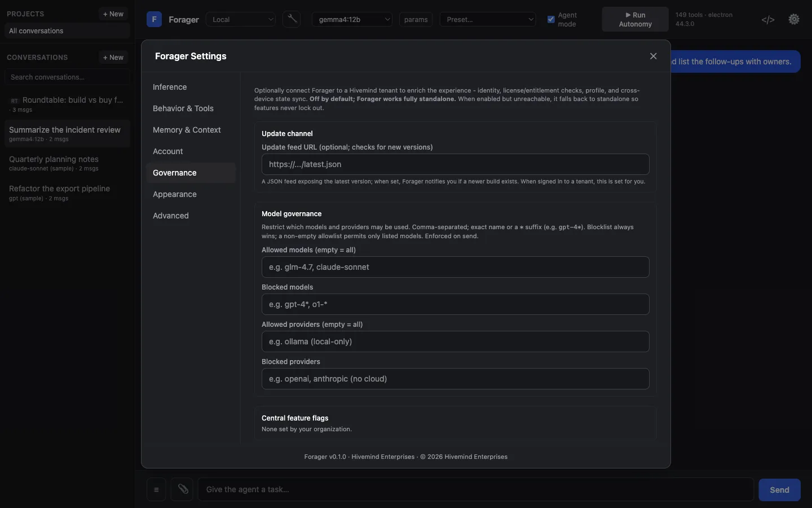Click the Blocked models input field
This screenshot has width=812, height=508.
455,304
